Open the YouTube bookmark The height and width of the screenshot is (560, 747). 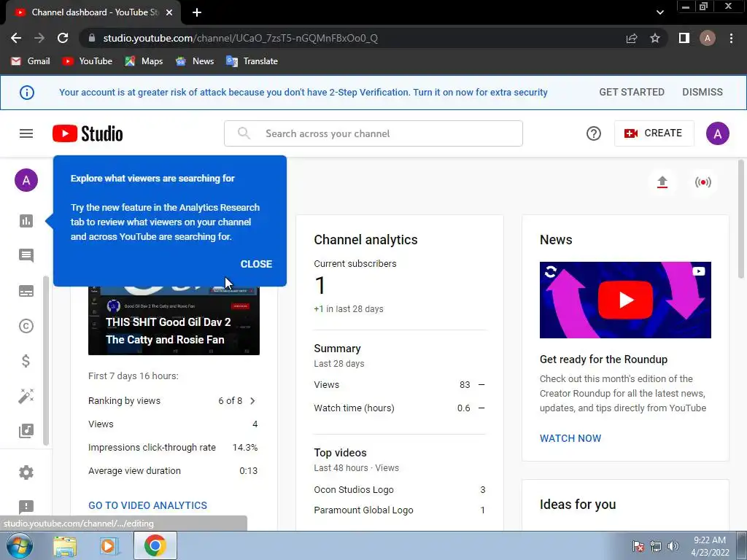(88, 61)
